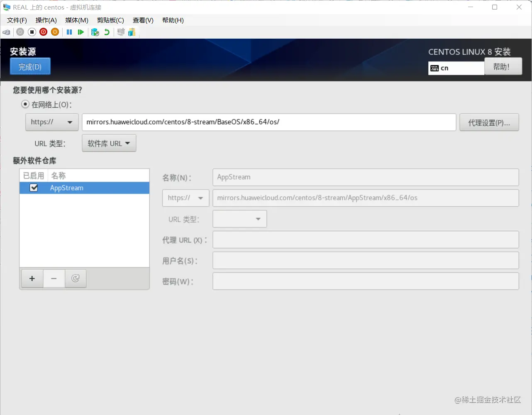Click the 密码(W) password field
Viewport: 532px width, 415px height.
[x=366, y=281]
